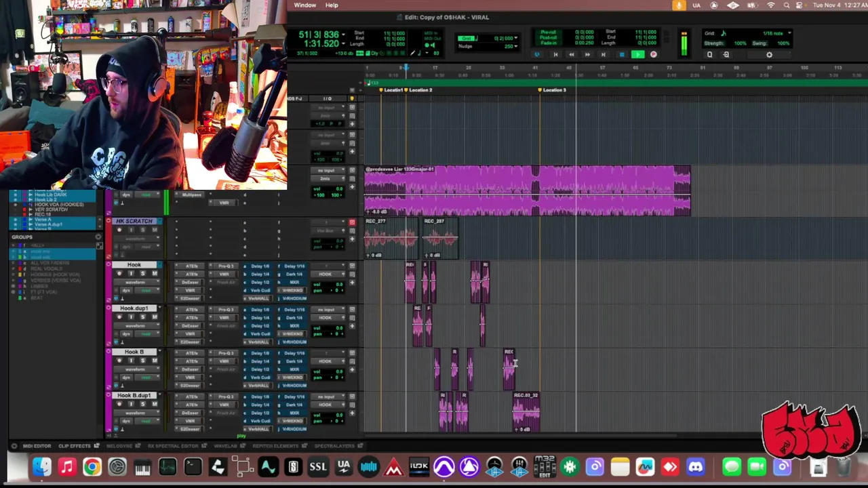Record-enable the Hook track
Image resolution: width=868 pixels, height=488 pixels.
click(x=119, y=274)
